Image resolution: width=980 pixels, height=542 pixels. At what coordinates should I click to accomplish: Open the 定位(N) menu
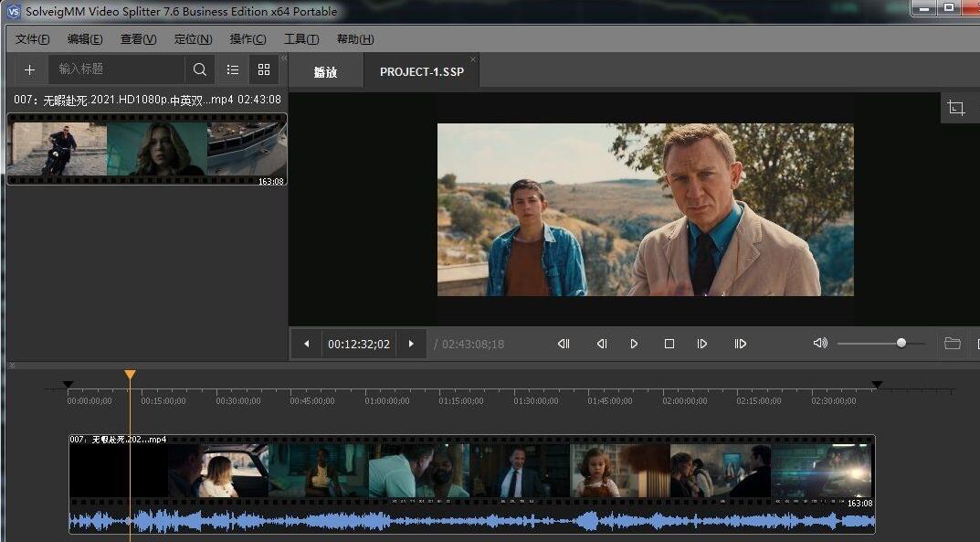coord(193,39)
